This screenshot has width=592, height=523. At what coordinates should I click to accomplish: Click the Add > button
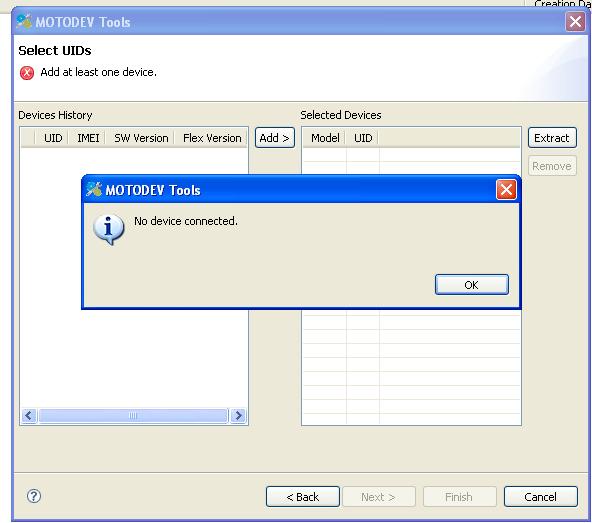(x=274, y=138)
